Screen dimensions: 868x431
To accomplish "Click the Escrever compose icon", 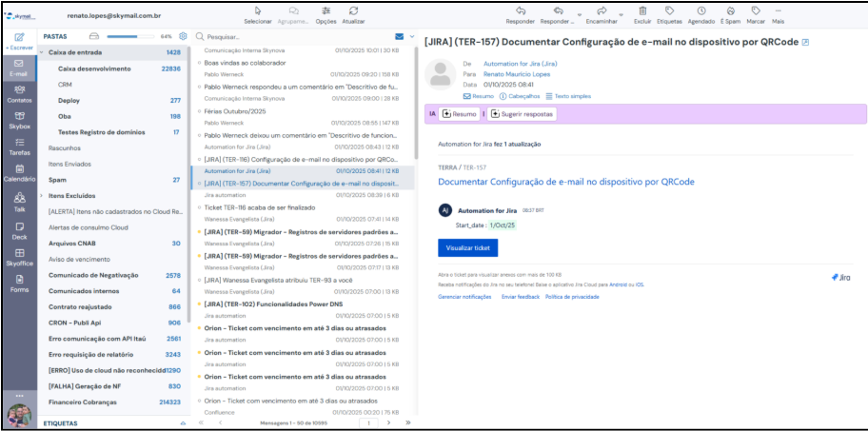I will [18, 41].
